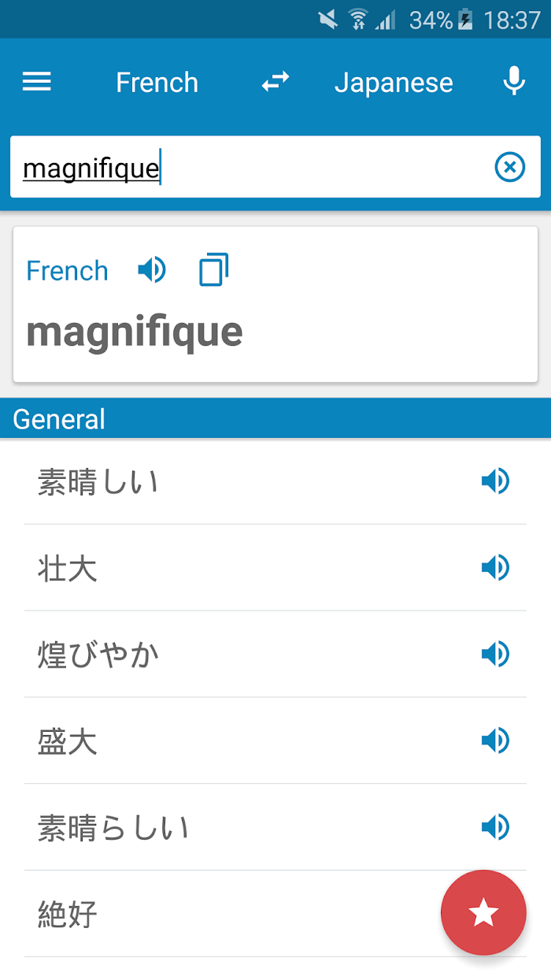Tap the French label in result card
This screenshot has height=980, width=551.
click(67, 271)
